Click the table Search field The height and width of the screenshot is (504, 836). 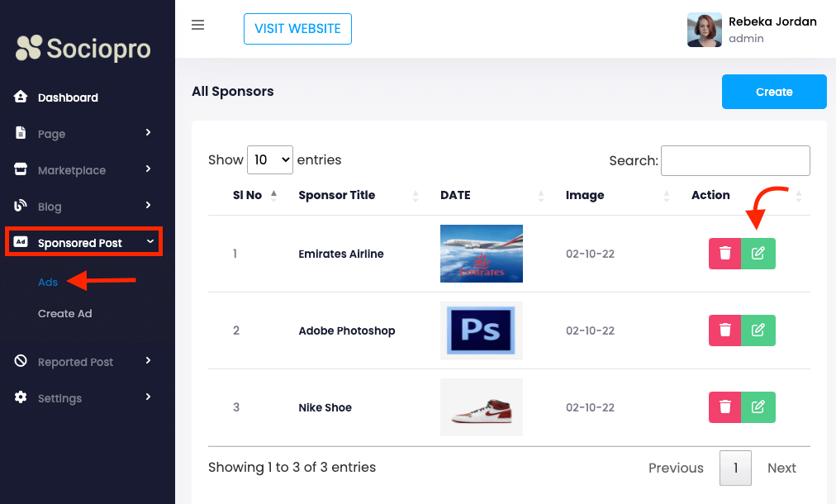pos(735,160)
